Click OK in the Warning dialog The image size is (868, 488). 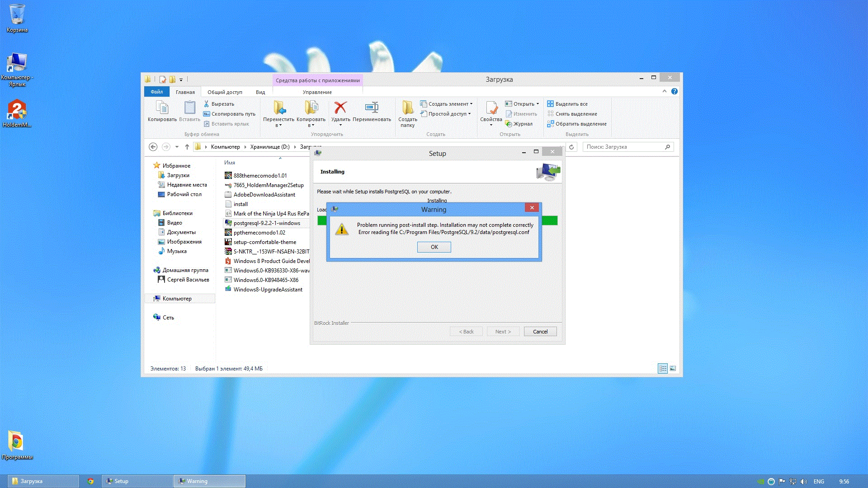[434, 247]
